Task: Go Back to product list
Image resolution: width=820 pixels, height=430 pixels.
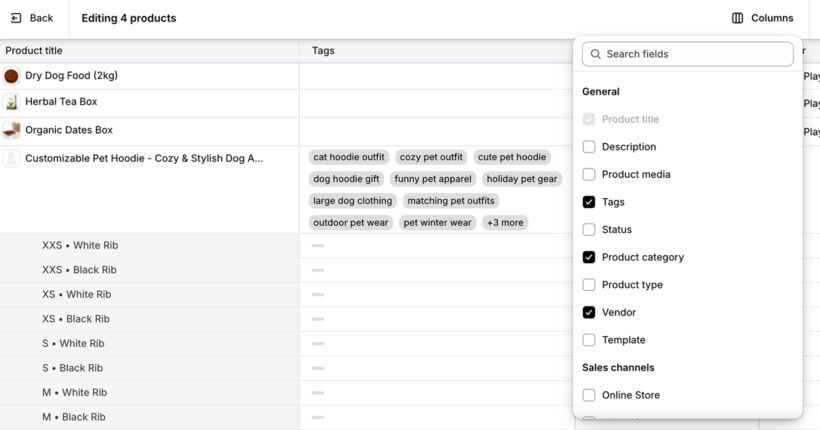Action: 32,18
